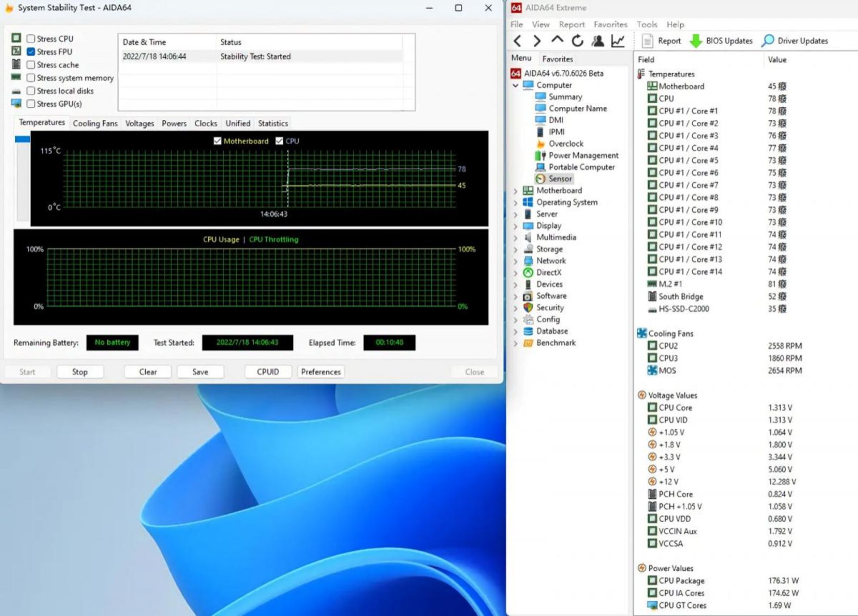Click the back navigation arrow in AIDA64
Viewport: 858px width, 616px height.
click(517, 41)
